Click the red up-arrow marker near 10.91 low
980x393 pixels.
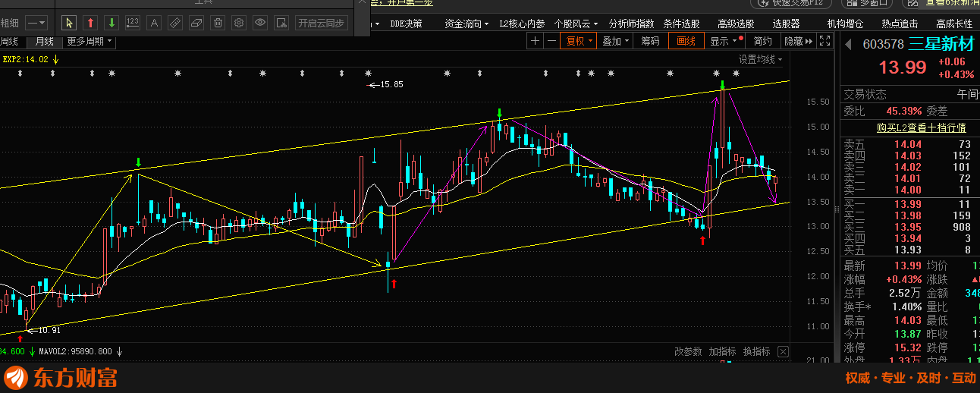tap(20, 338)
